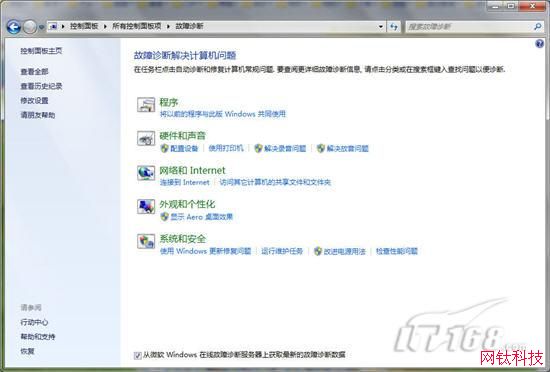The image size is (550, 372).
Task: Click the Control Panel icon in address bar
Action: click(53, 26)
